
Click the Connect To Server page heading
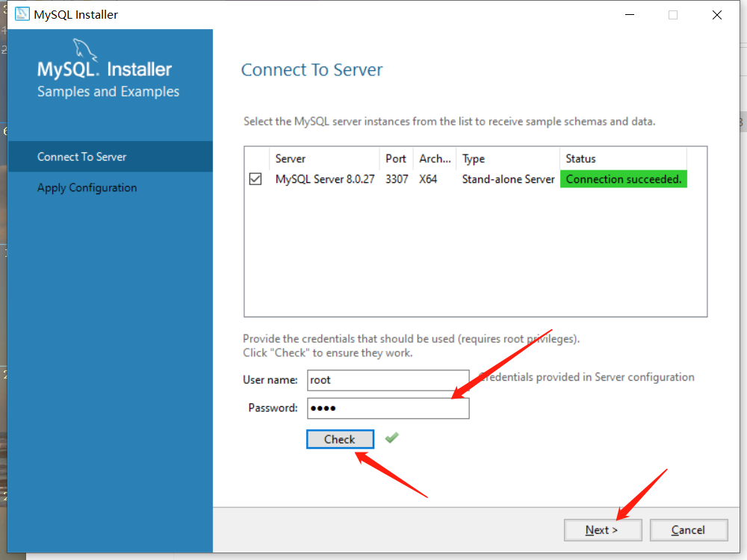[x=312, y=70]
